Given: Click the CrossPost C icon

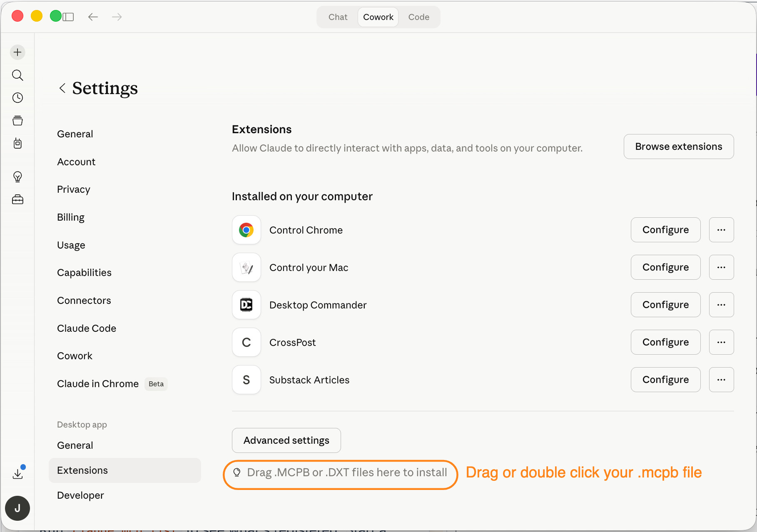Looking at the screenshot, I should [247, 342].
